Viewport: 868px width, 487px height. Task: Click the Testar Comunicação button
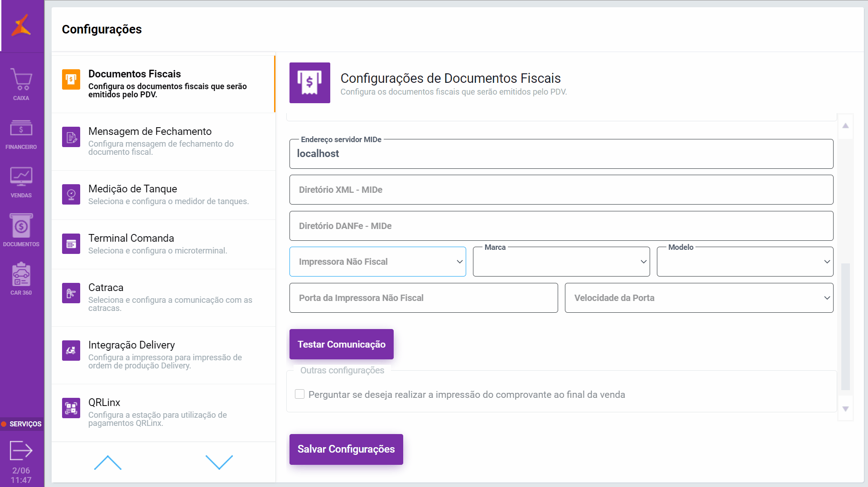point(341,344)
